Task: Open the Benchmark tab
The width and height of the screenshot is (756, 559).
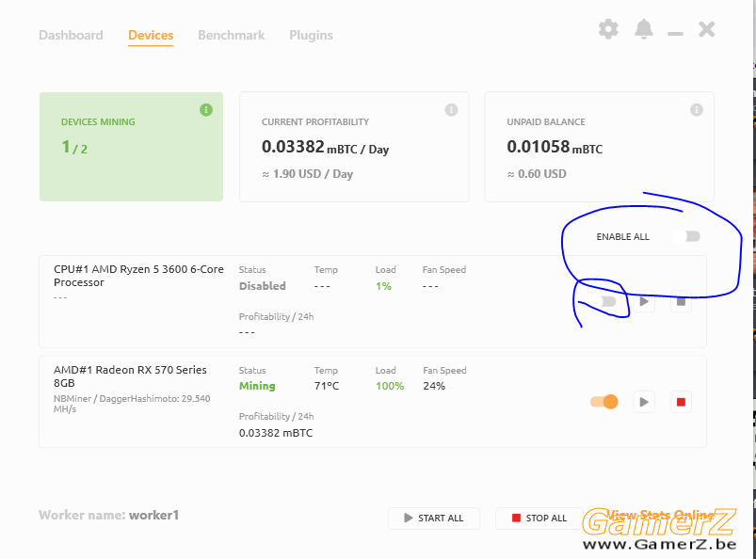Action: coord(231,35)
